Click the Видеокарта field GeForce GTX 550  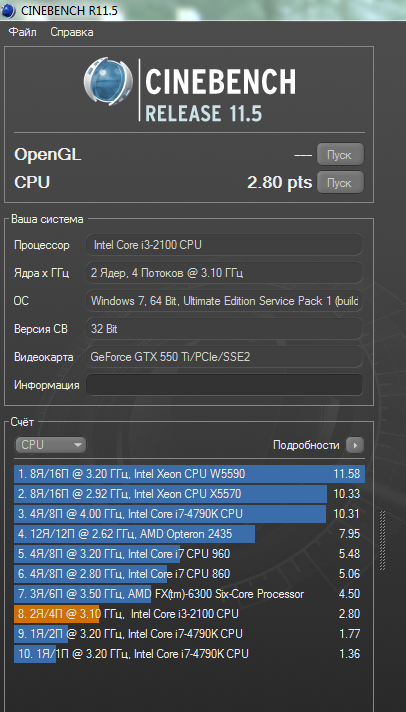coord(224,357)
